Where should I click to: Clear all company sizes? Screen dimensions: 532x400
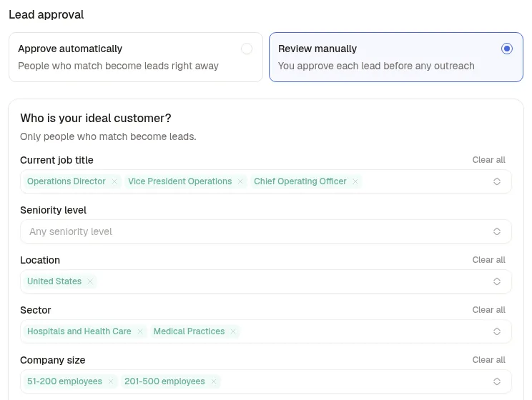488,360
